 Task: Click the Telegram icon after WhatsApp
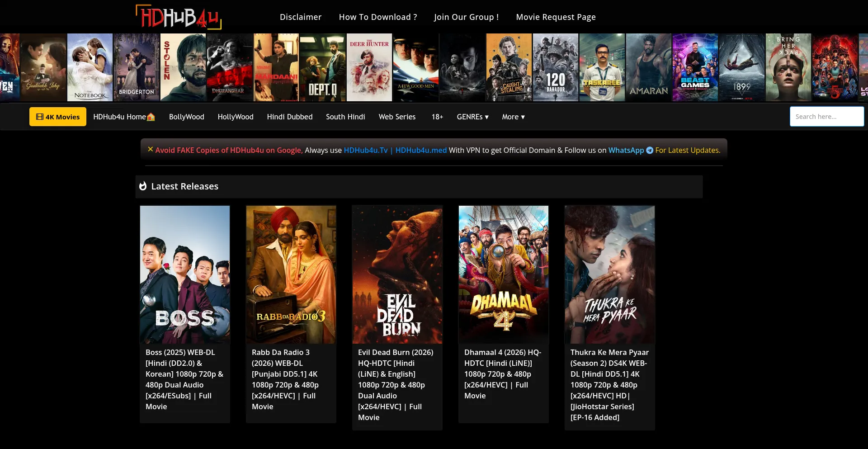point(650,150)
